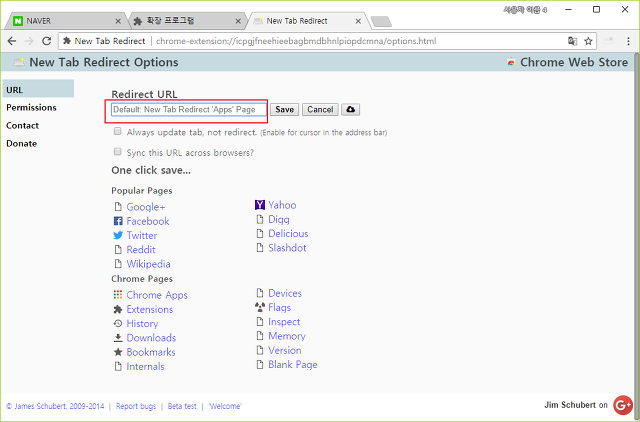Click the Yahoo Y icon
This screenshot has width=640, height=422.
coord(260,205)
